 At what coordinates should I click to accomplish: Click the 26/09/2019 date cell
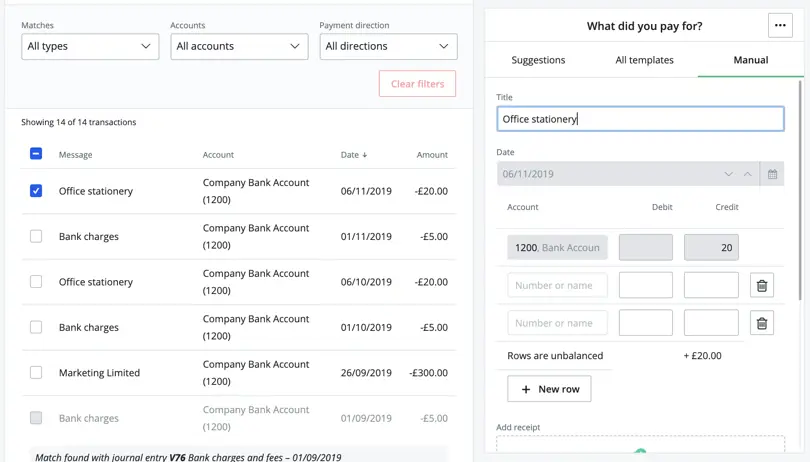(366, 373)
